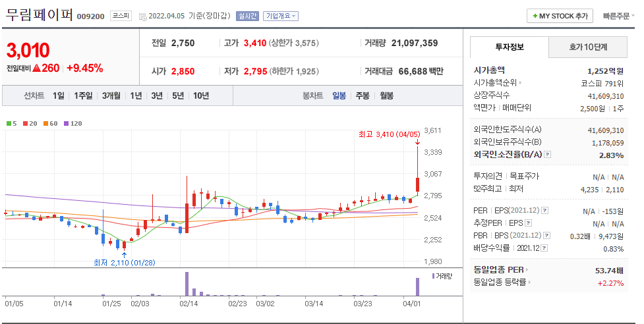This screenshot has width=644, height=324.
Task: Switch to the 호가10단계 tab
Action: (x=588, y=47)
